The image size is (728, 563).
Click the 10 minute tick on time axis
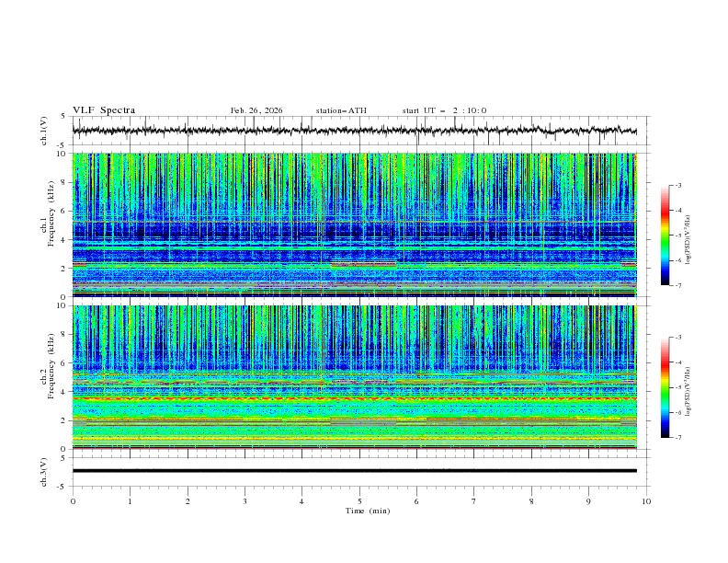click(646, 501)
